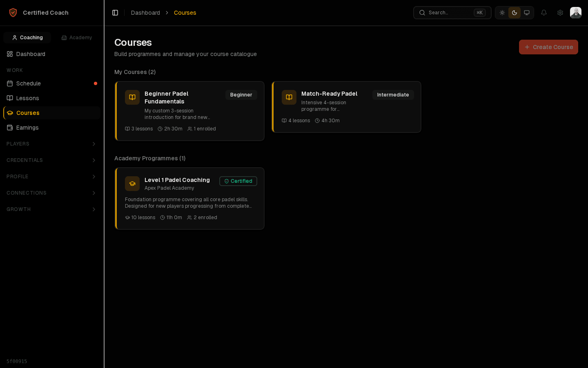588x368 pixels.
Task: Open the notifications bell
Action: click(544, 13)
